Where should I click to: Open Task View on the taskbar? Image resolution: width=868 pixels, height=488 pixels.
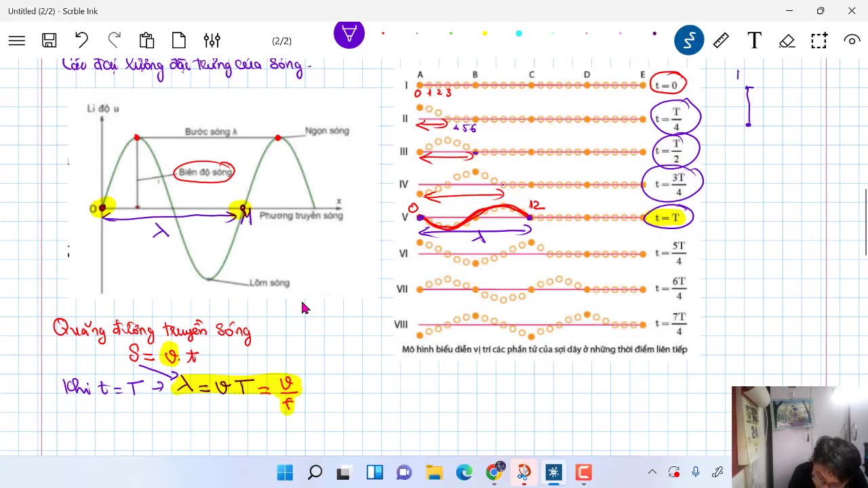tap(344, 472)
